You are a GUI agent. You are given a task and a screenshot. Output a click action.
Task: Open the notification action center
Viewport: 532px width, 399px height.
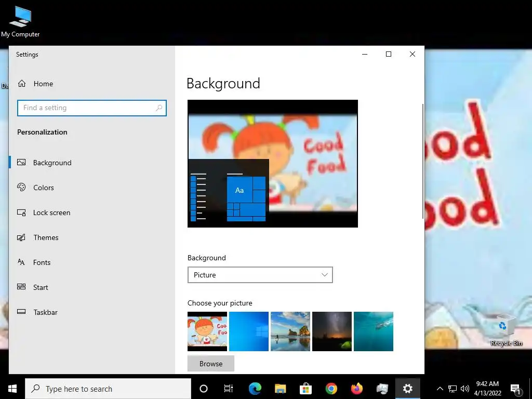pyautogui.click(x=516, y=389)
